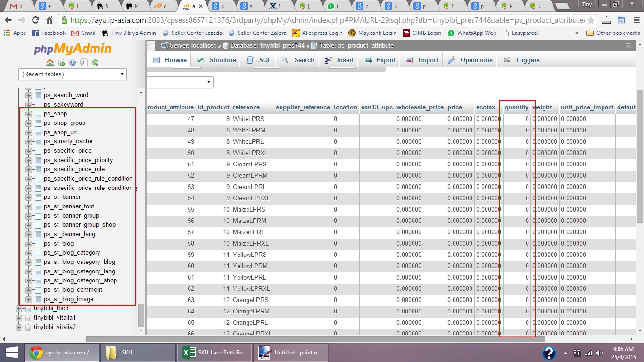
Task: Expand the ps_specific_price tree node
Action: pyautogui.click(x=29, y=151)
